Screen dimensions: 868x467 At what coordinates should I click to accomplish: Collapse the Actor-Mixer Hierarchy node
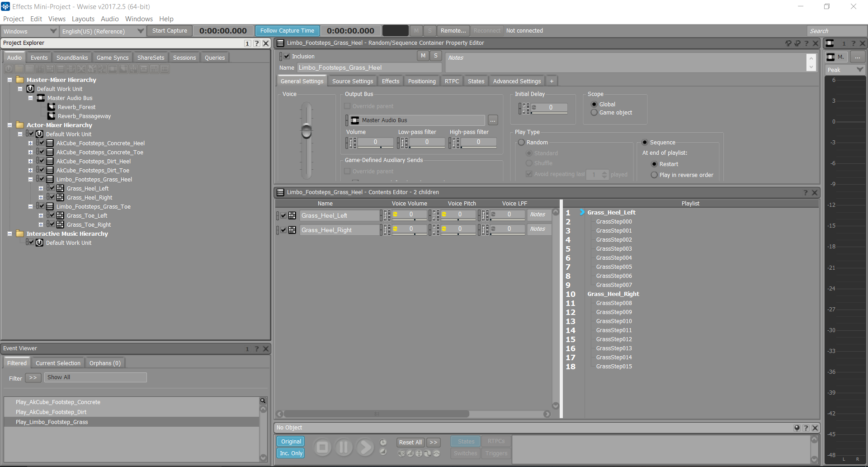pos(9,125)
